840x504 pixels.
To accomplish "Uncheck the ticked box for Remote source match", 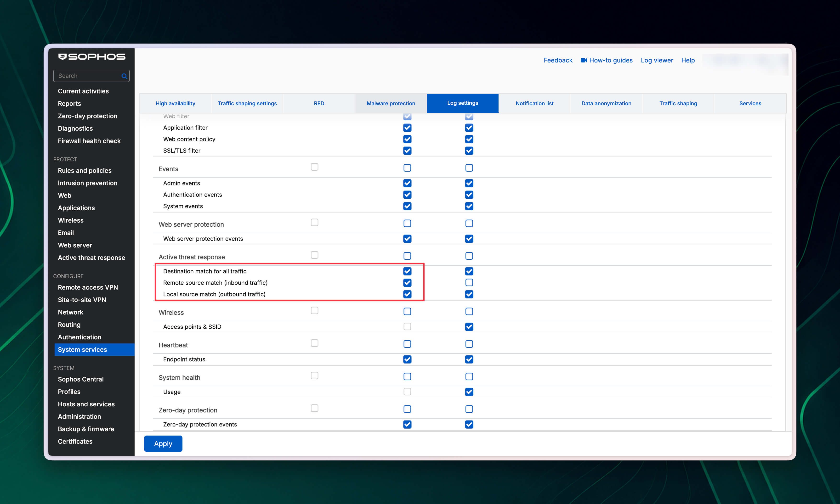I will pyautogui.click(x=407, y=283).
